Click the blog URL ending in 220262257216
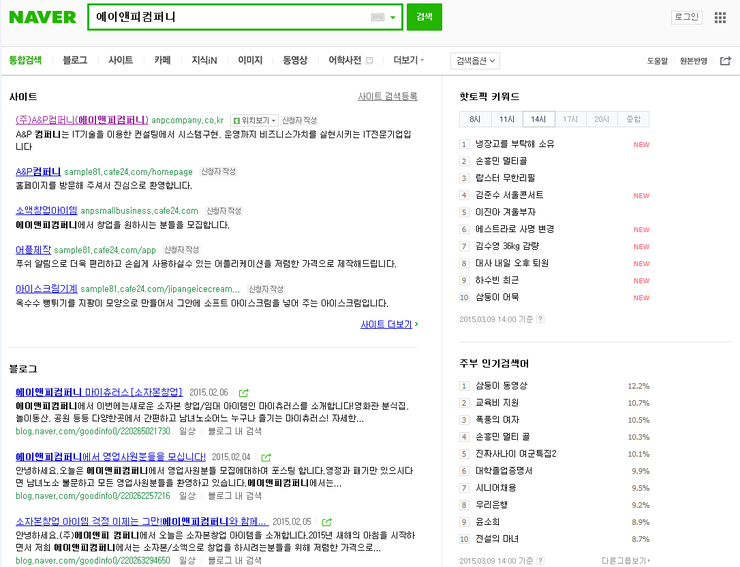Screen dimensions: 740x567 92,496
